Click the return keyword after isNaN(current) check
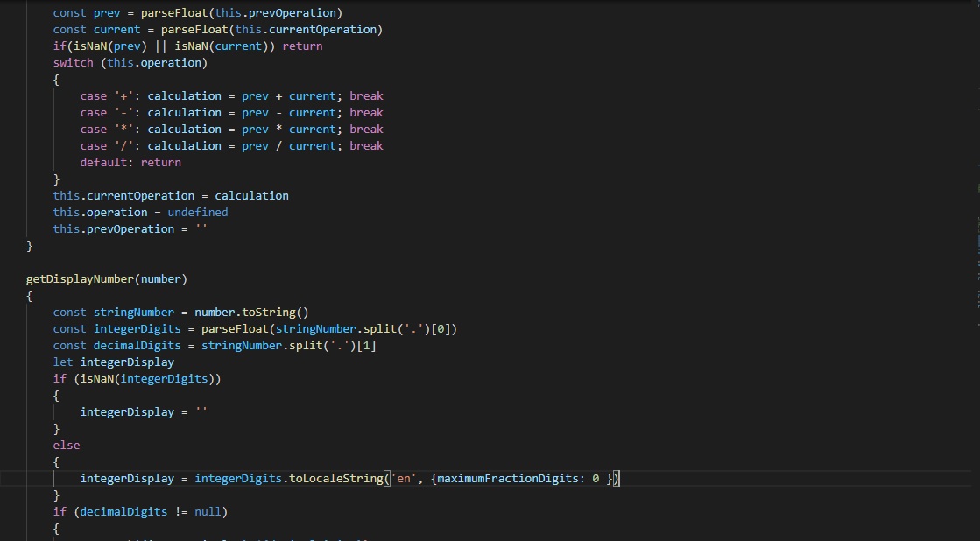This screenshot has height=541, width=980. 302,46
